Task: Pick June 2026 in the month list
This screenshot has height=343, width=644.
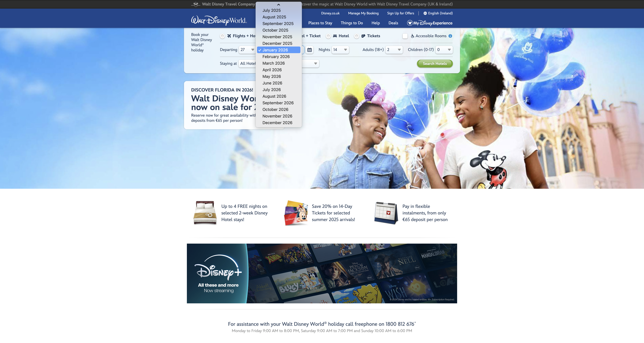Action: pos(278,83)
